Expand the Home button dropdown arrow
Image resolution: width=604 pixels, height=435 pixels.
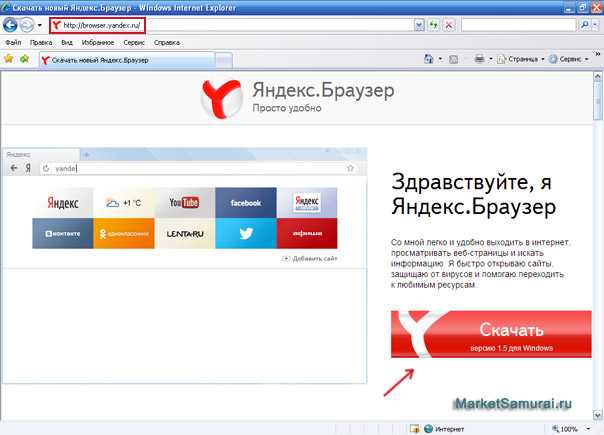click(x=440, y=59)
